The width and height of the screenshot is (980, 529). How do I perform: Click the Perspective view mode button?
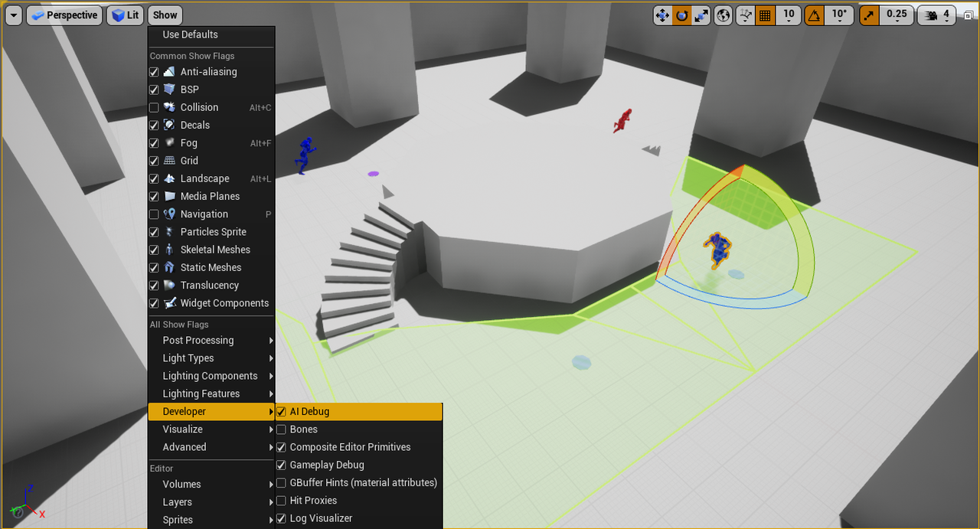click(x=64, y=15)
